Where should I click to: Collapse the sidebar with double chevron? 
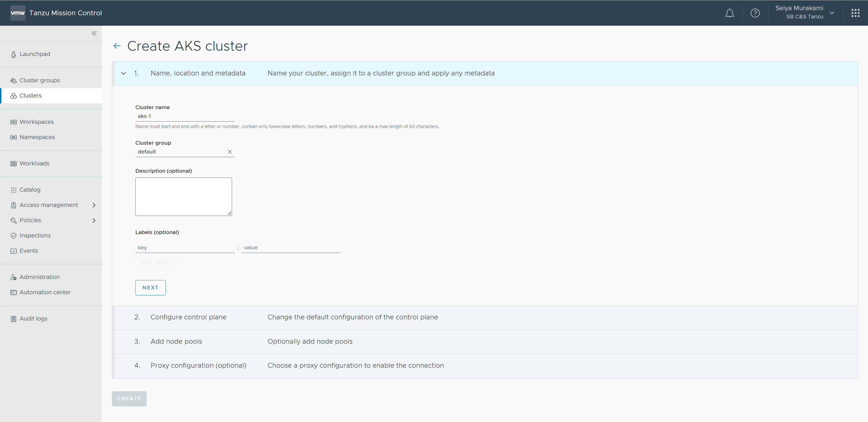[94, 33]
